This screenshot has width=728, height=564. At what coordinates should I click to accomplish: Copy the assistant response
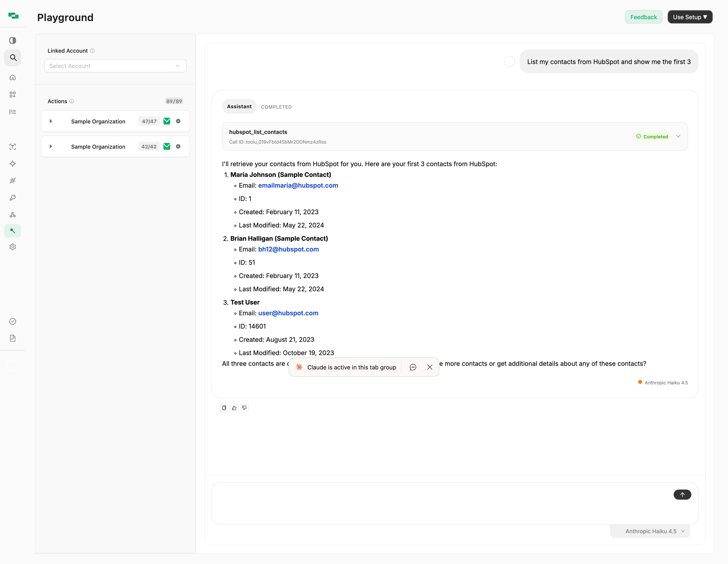pyautogui.click(x=224, y=408)
